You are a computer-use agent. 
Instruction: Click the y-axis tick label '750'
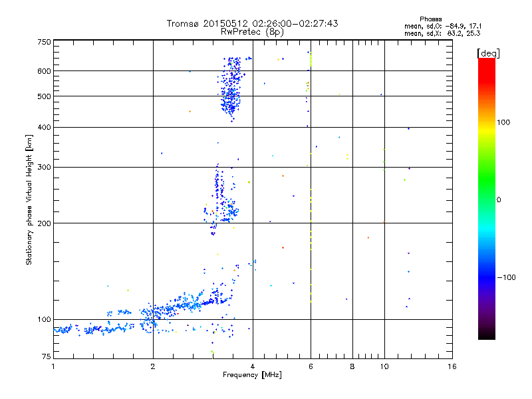44,42
